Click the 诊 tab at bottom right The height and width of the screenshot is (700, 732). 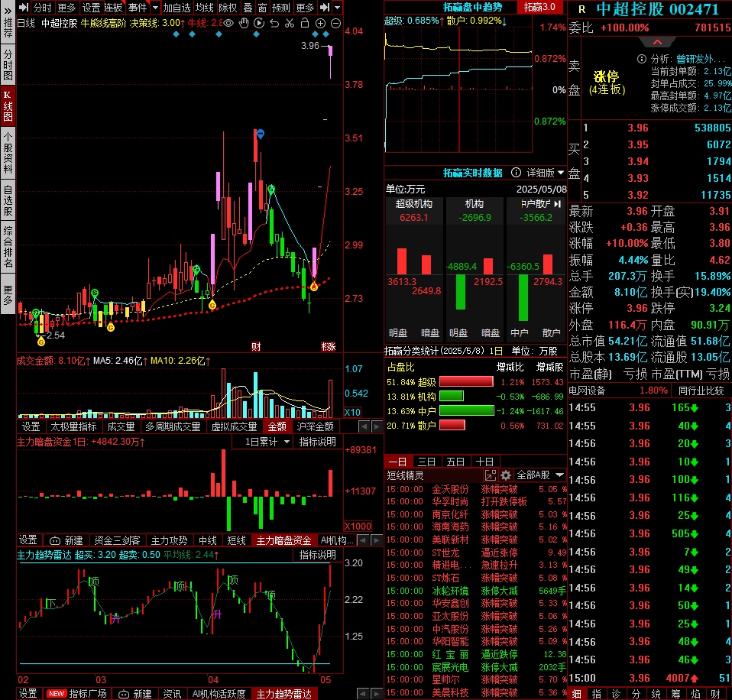[616, 694]
